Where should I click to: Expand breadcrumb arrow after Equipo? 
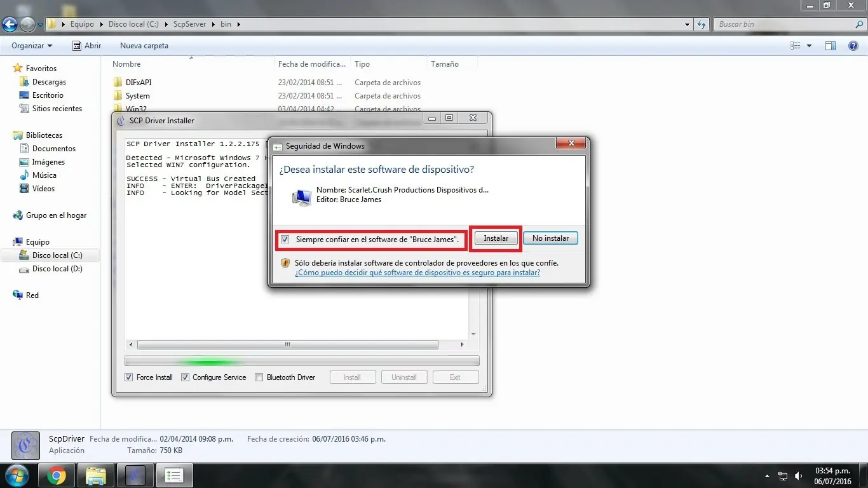(101, 24)
